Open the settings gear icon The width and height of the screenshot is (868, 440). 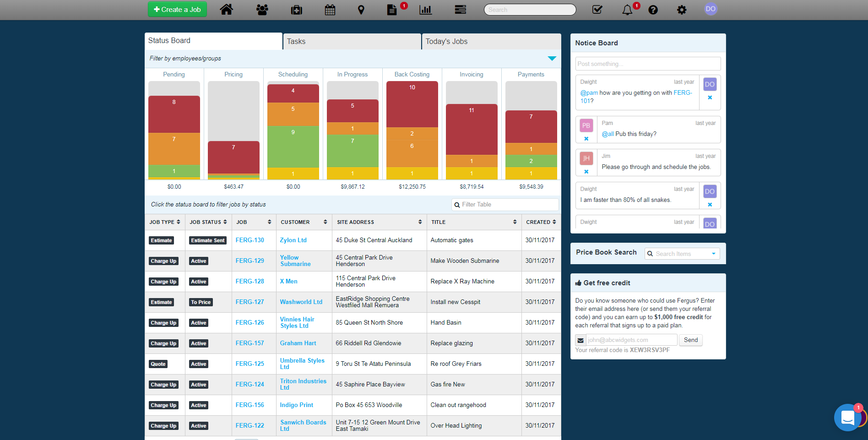682,10
